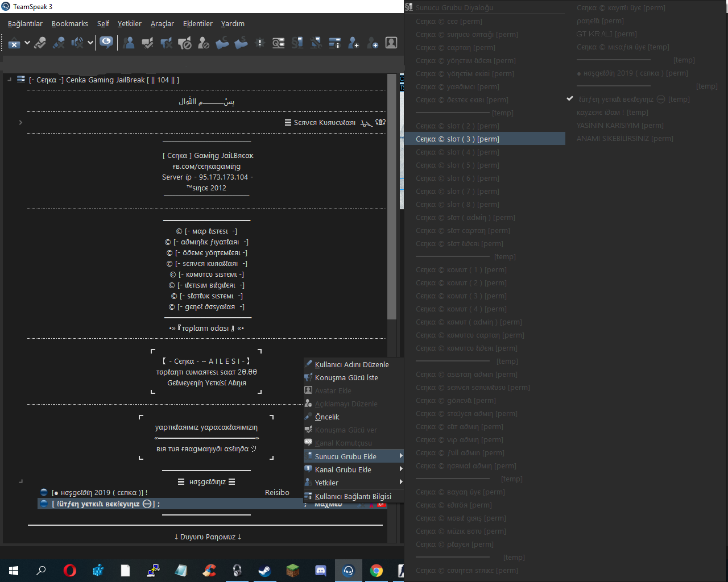Image resolution: width=728 pixels, height=582 pixels.
Task: Click the exclamation badge toolbar icon
Action: pyautogui.click(x=260, y=43)
